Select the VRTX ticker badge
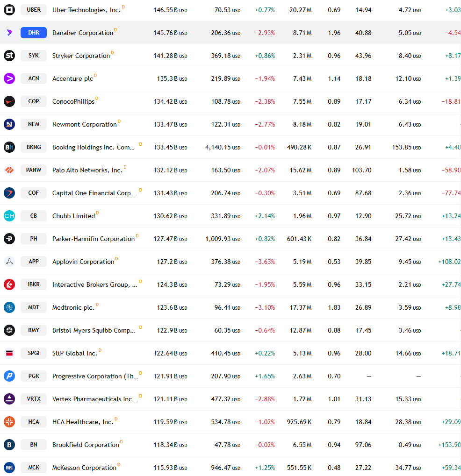461x476 pixels. click(x=34, y=399)
